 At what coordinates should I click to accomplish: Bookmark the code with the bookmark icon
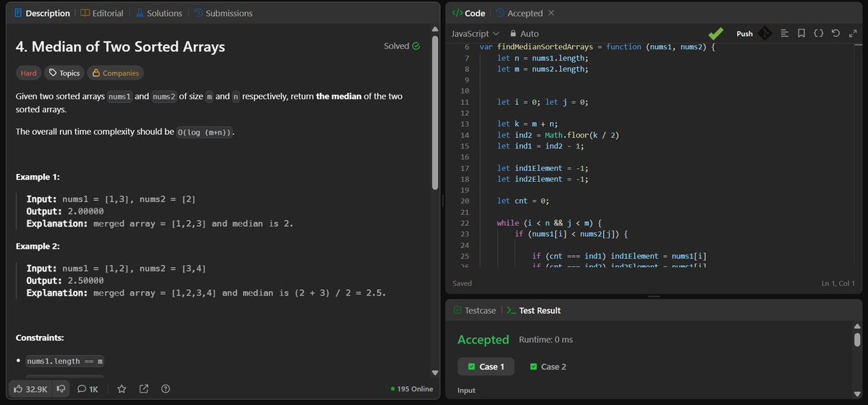coord(801,33)
